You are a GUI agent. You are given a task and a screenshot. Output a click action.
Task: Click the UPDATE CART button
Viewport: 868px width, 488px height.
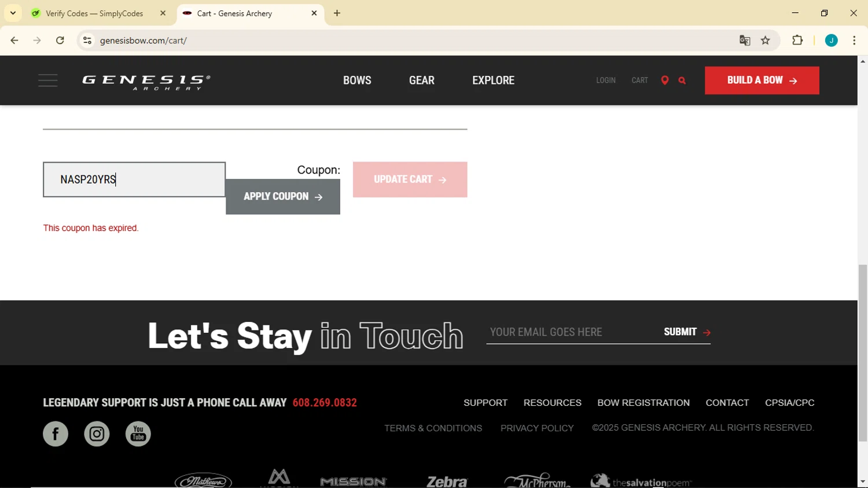click(x=410, y=179)
